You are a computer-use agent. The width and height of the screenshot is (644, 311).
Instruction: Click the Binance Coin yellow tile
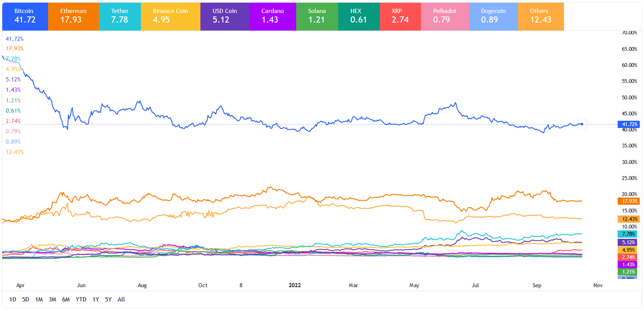(x=170, y=16)
